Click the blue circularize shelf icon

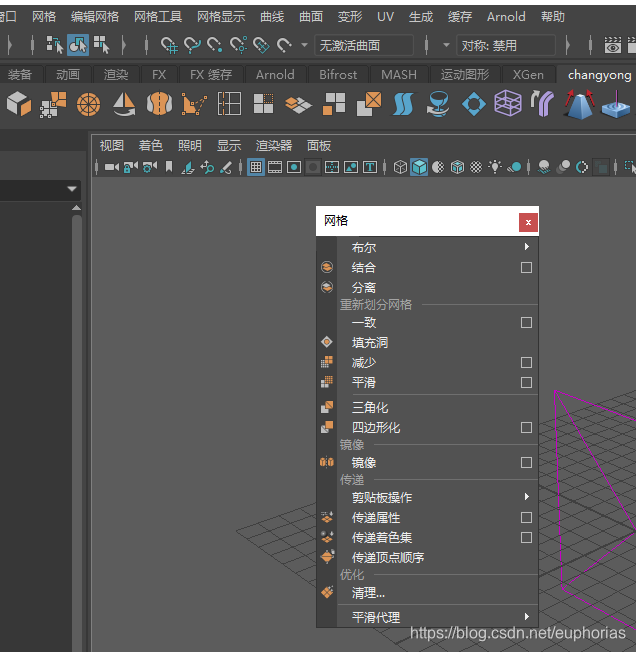(473, 104)
